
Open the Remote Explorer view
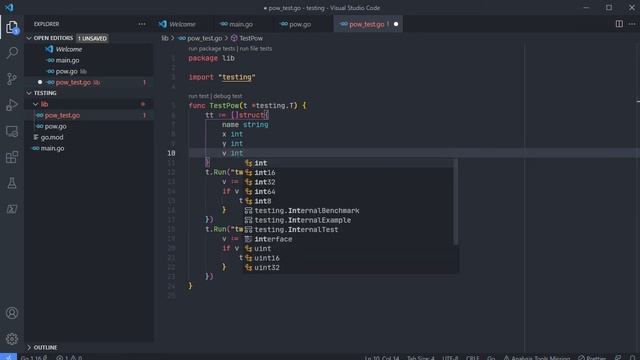tap(12, 131)
